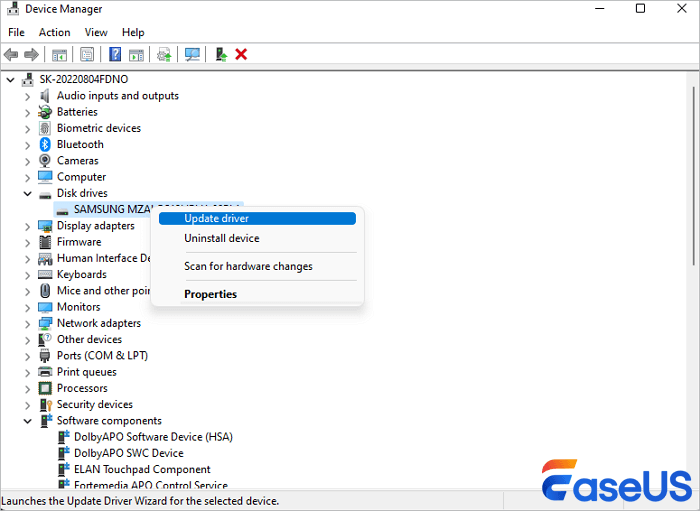The image size is (700, 511).
Task: Click the Action Pane toolbar icon
Action: tap(136, 55)
